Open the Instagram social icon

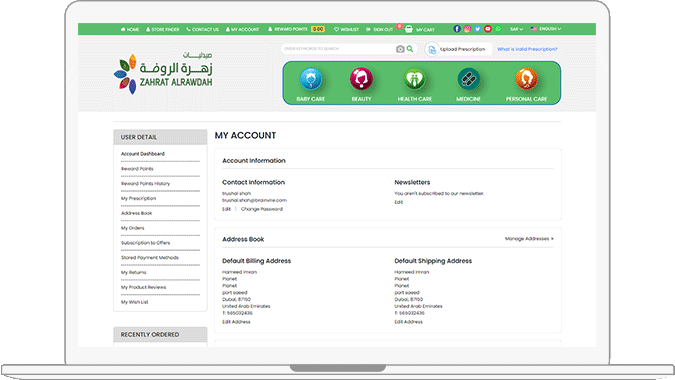point(467,29)
